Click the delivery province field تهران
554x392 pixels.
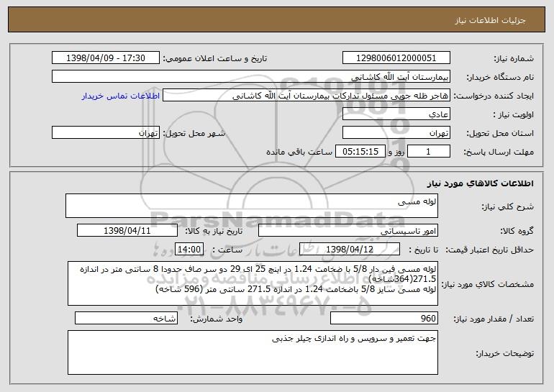click(396, 133)
